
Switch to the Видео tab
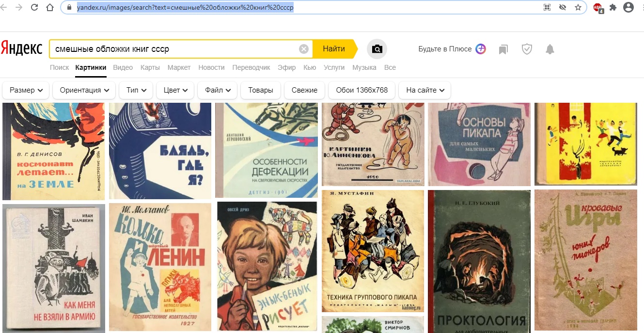[123, 67]
